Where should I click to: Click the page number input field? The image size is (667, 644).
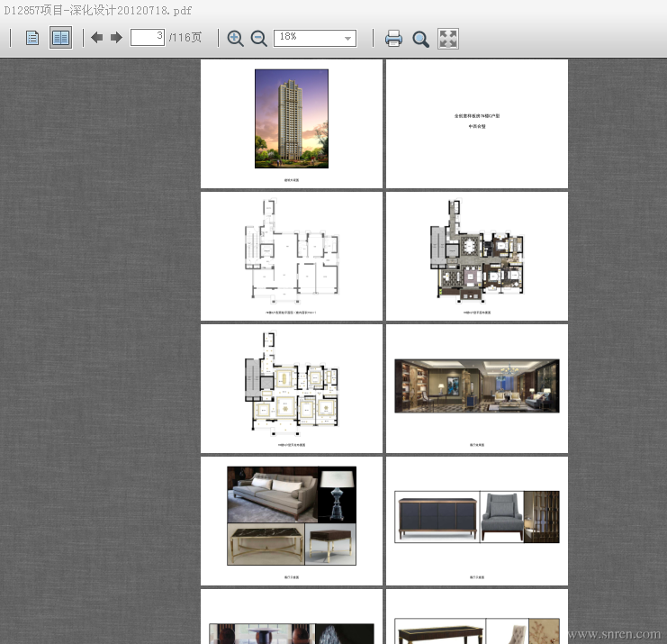(x=147, y=37)
